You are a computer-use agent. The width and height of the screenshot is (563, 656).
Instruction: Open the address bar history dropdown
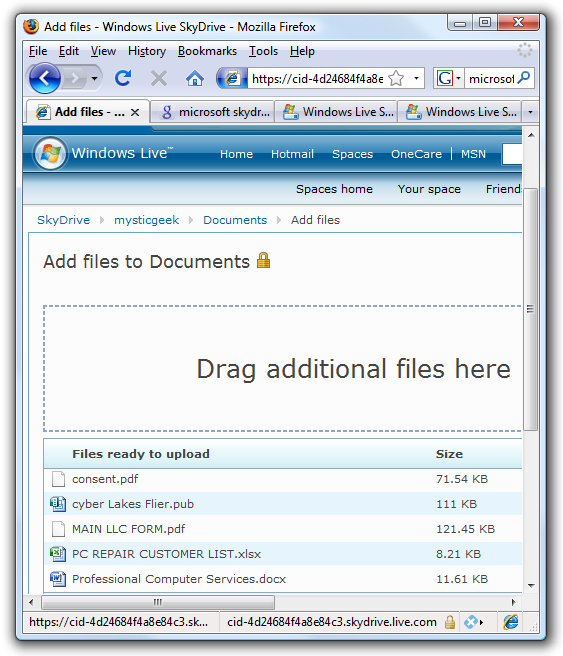pos(416,78)
